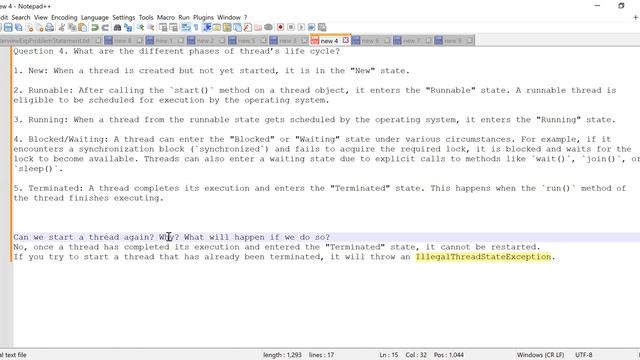Click the Stop Recording macro icon

[291, 27]
